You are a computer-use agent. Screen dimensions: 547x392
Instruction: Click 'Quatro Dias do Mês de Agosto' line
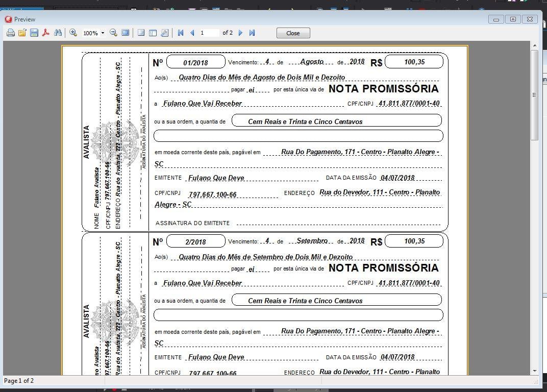pos(262,77)
